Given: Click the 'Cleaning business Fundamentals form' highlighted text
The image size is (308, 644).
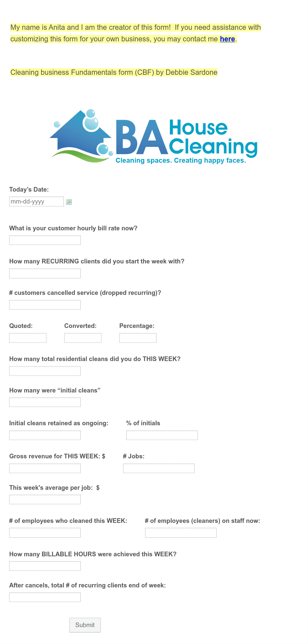Looking at the screenshot, I should pyautogui.click(x=114, y=72).
